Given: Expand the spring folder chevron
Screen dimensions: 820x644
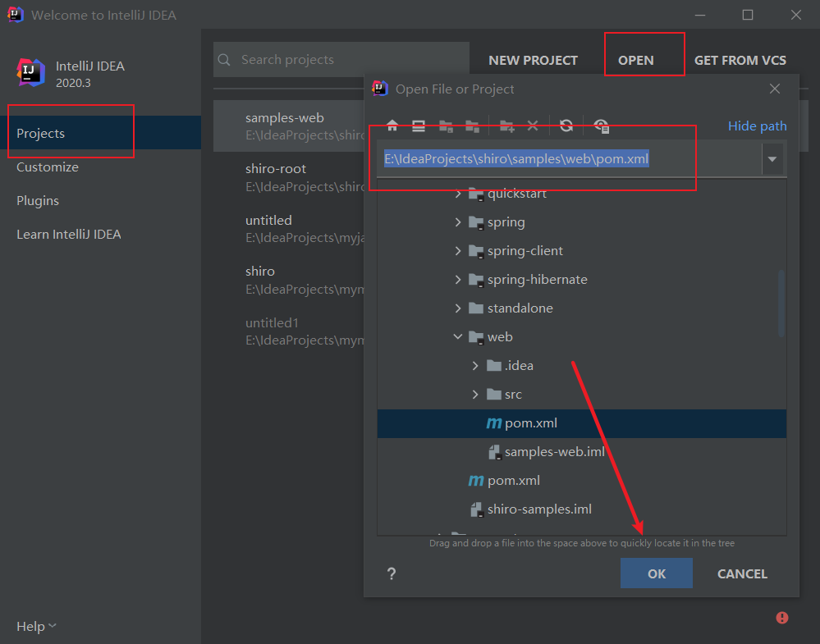Looking at the screenshot, I should (457, 222).
